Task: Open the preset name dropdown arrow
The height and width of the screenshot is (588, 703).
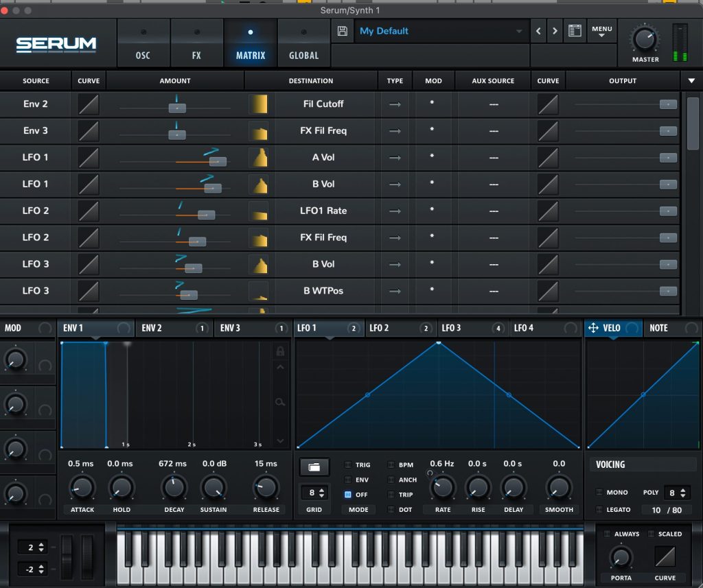Action: click(519, 31)
